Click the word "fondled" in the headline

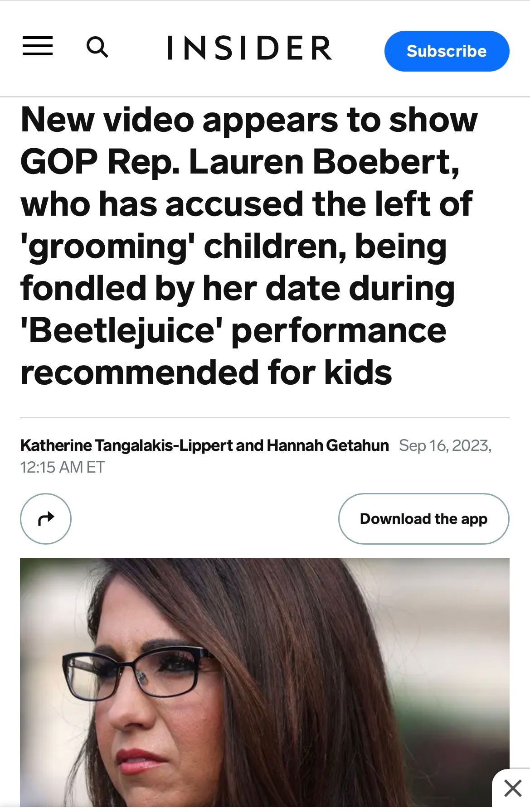tap(83, 289)
